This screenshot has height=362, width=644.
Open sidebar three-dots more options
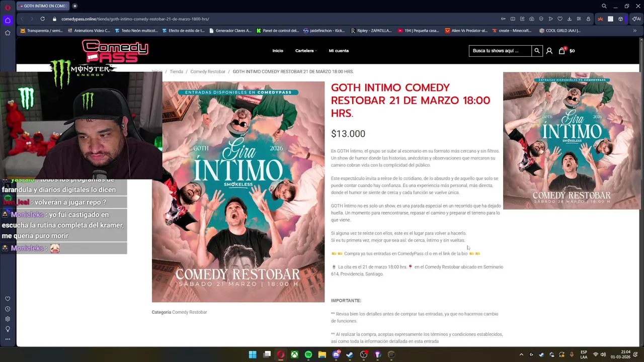(x=8, y=339)
